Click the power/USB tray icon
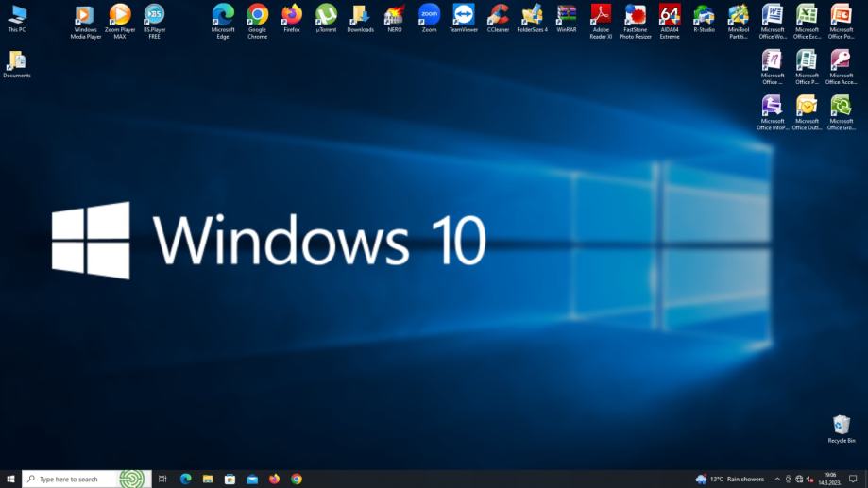This screenshot has width=868, height=488. [x=789, y=480]
